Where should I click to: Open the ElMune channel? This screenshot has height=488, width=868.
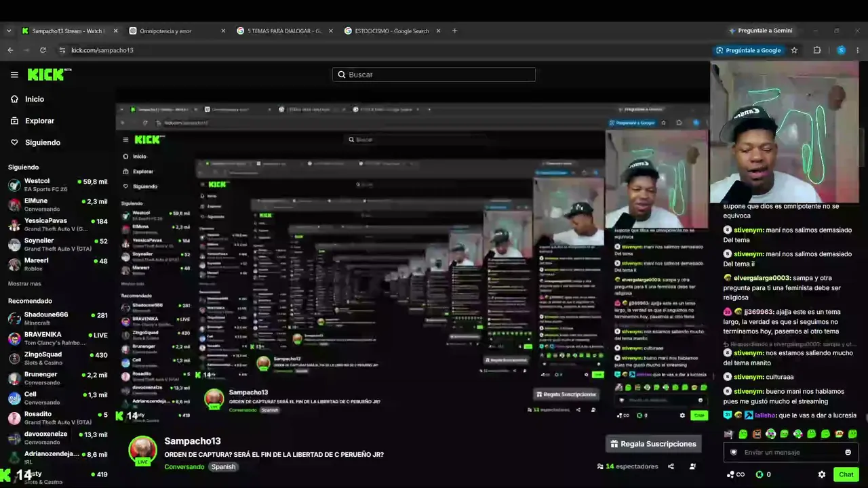(x=58, y=205)
